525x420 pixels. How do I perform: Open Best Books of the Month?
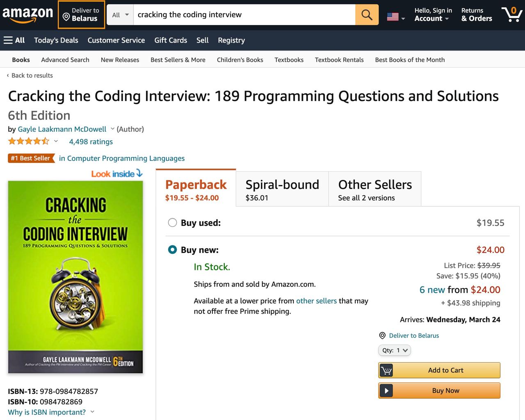pos(410,60)
